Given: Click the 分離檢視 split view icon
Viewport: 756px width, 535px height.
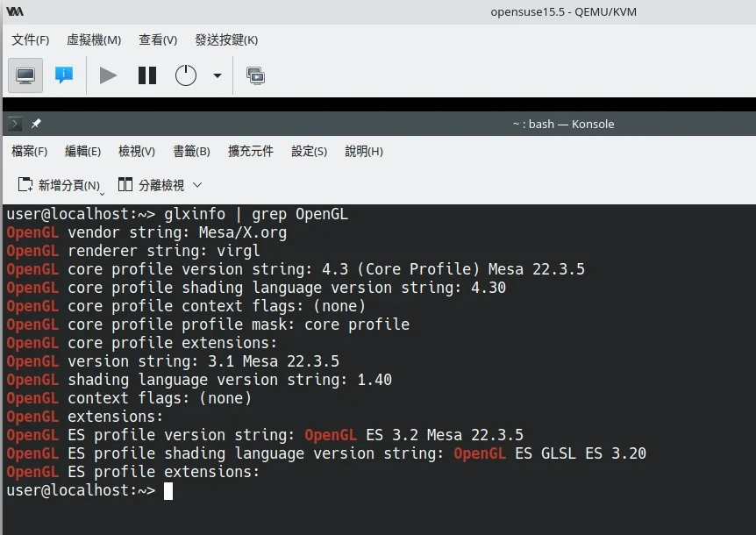Looking at the screenshot, I should point(125,184).
